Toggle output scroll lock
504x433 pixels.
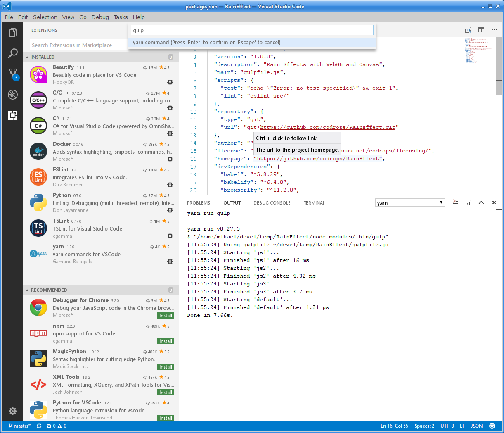pyautogui.click(x=468, y=202)
